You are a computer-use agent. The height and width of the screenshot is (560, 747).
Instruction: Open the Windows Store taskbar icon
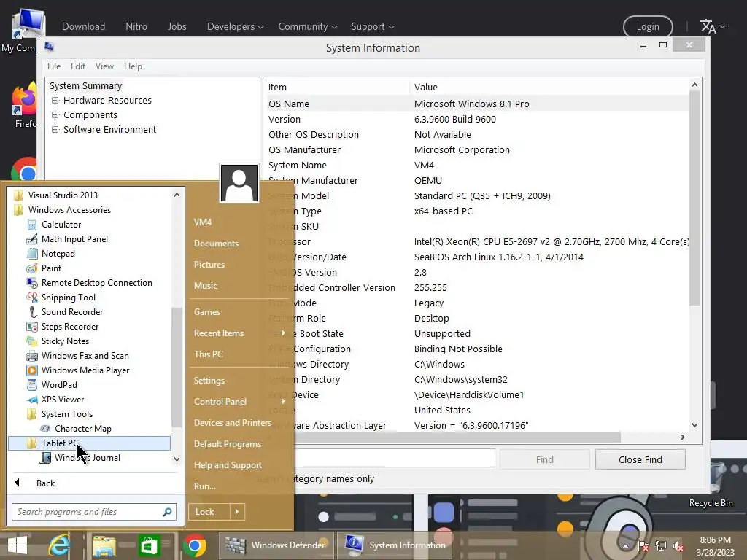(x=148, y=545)
